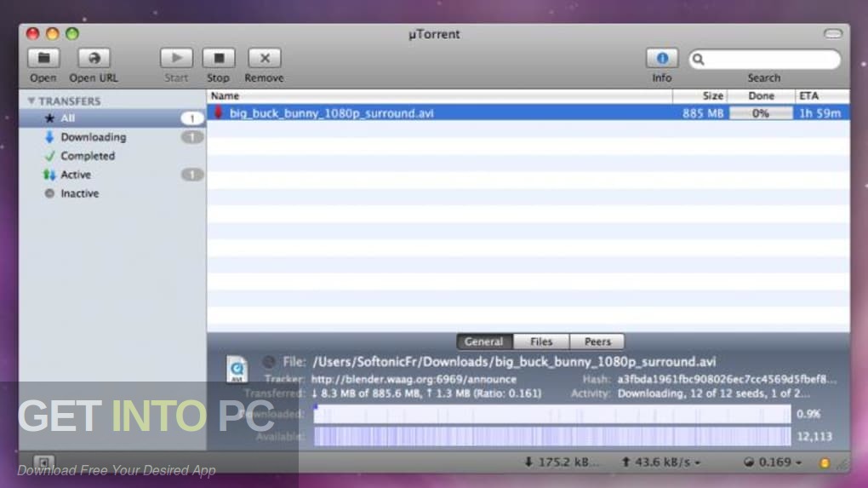This screenshot has height=488, width=868.
Task: Select the Downloading category
Action: [x=112, y=137]
